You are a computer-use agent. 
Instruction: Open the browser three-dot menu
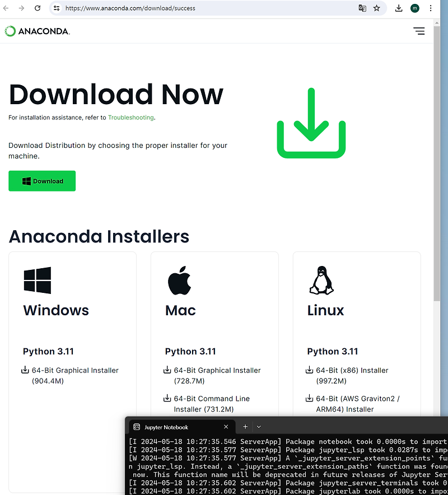[x=430, y=8]
